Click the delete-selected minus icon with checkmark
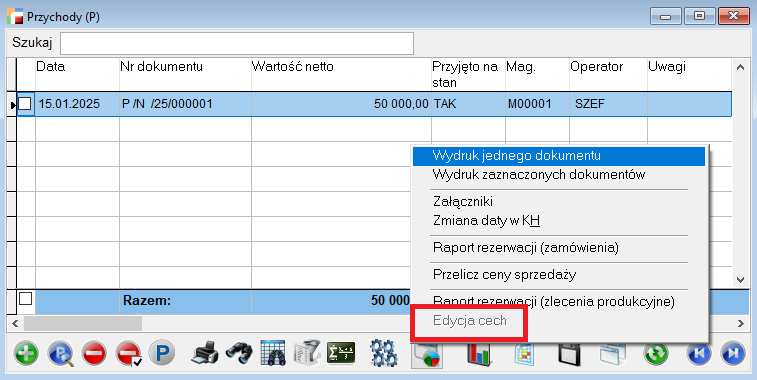This screenshot has width=757, height=380. click(128, 353)
